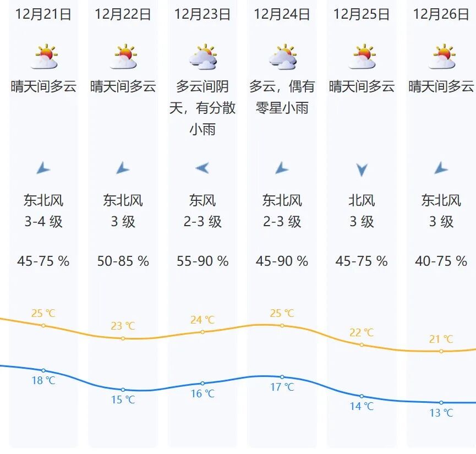This screenshot has width=476, height=454.
Task: Click the December 26 weather icon
Action: pyautogui.click(x=441, y=57)
